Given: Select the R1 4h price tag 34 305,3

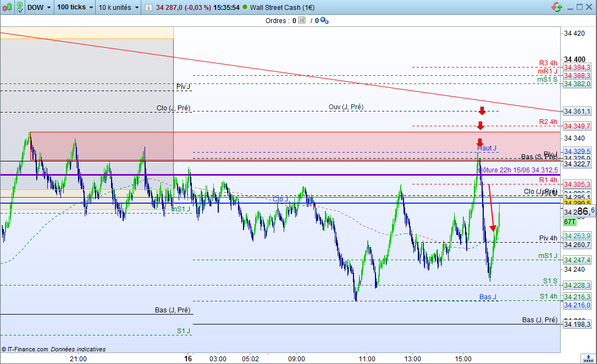Looking at the screenshot, I should click(x=577, y=184).
